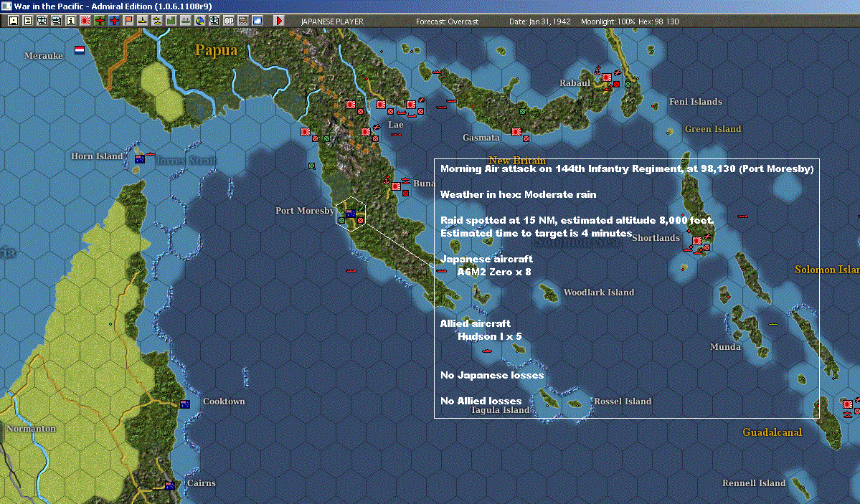This screenshot has width=860, height=504.
Task: Click the Rossel Island map label
Action: 623,401
